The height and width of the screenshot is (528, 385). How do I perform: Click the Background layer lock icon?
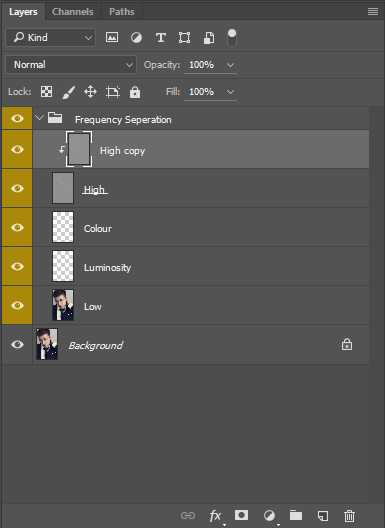click(x=347, y=344)
